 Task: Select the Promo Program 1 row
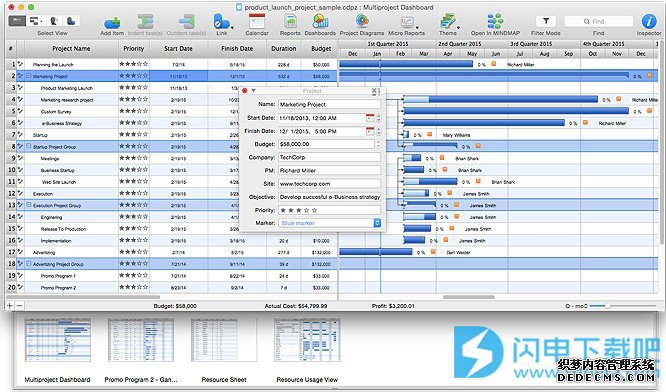coord(171,275)
